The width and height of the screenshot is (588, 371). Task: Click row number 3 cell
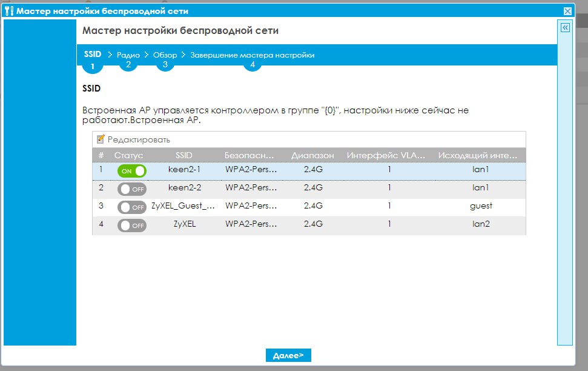101,206
